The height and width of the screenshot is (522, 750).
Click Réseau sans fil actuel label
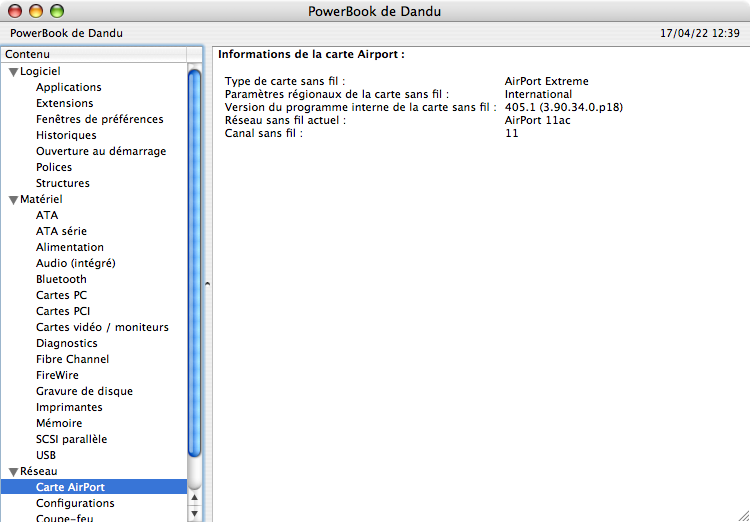[x=285, y=120]
